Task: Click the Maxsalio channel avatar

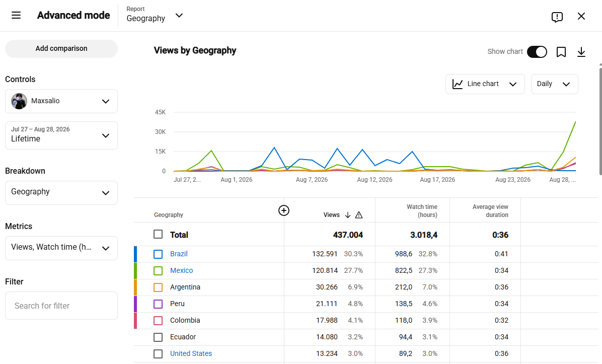Action: pyautogui.click(x=19, y=101)
